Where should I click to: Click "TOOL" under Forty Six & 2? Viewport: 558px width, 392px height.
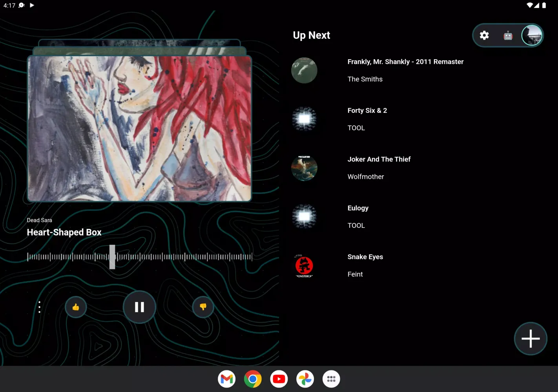point(356,128)
